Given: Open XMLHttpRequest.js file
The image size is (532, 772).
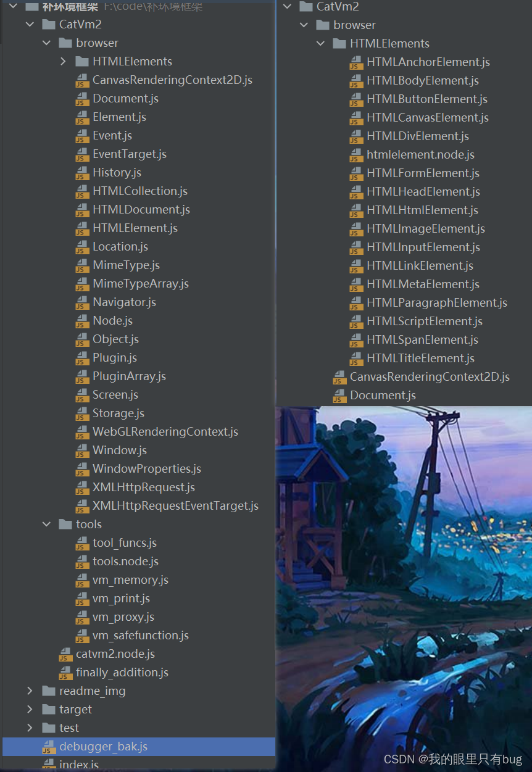Looking at the screenshot, I should tap(144, 488).
